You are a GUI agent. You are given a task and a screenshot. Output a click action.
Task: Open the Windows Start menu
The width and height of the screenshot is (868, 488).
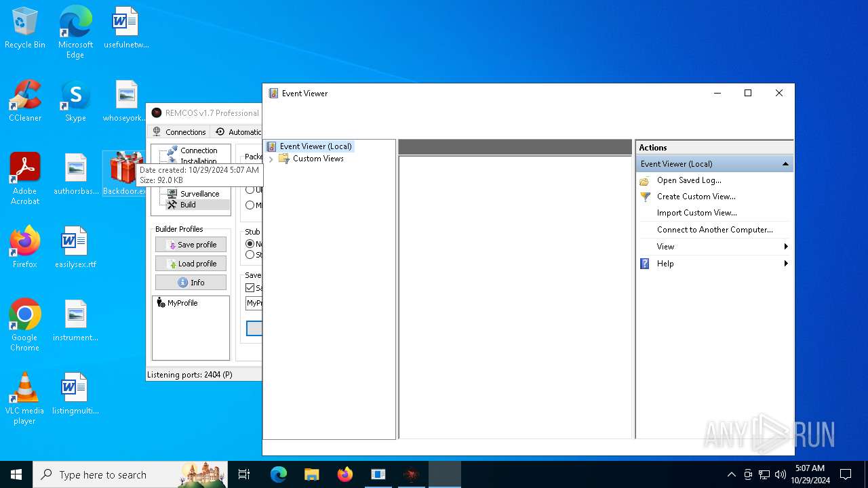[16, 474]
